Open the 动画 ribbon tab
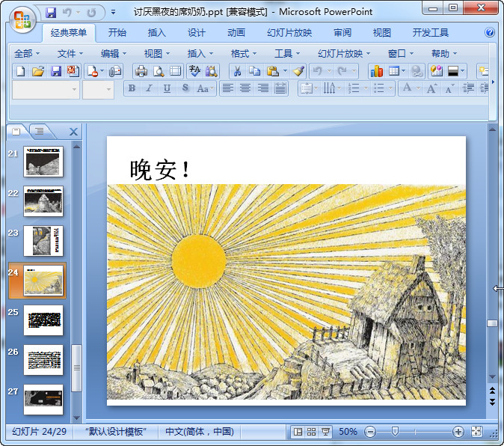The image size is (504, 446). (236, 32)
